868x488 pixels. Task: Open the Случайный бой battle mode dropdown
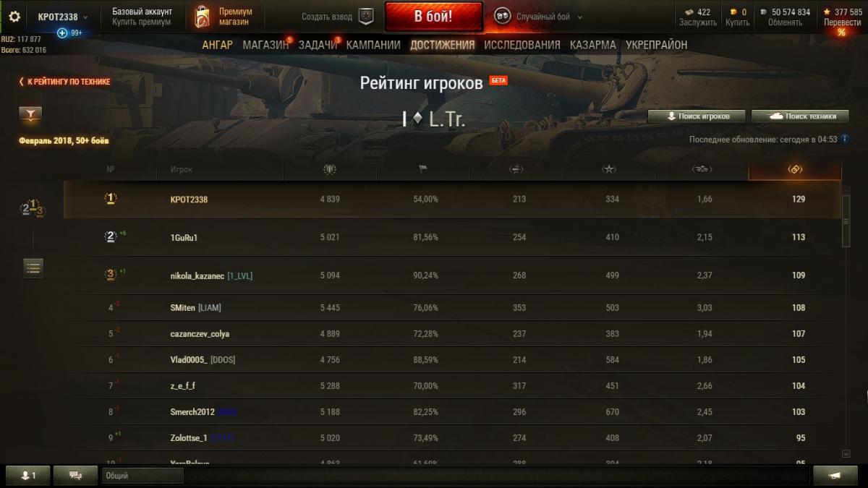pos(538,17)
